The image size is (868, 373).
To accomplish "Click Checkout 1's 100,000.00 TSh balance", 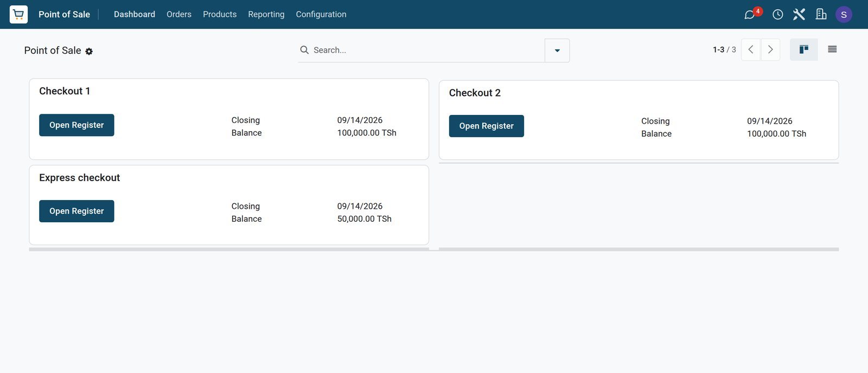I will coord(367,133).
